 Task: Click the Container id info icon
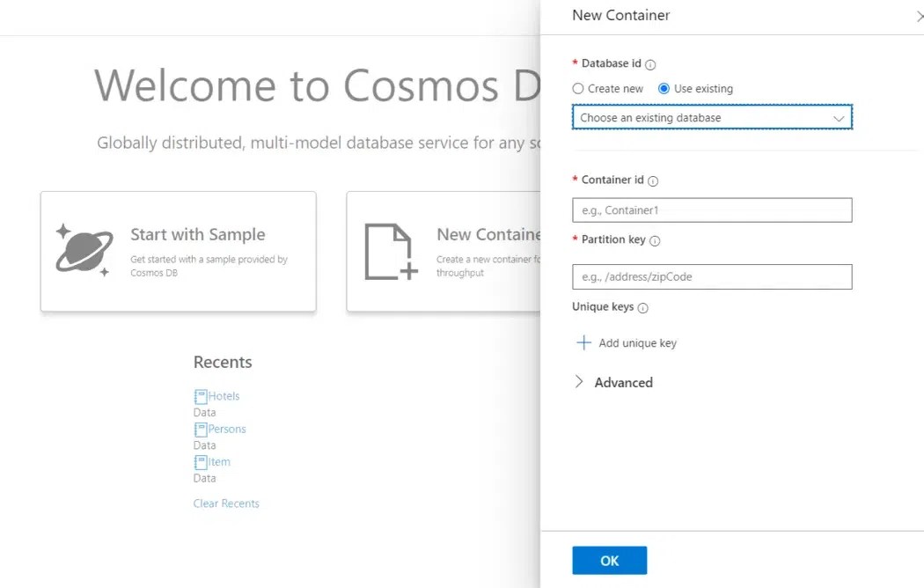[x=652, y=180]
